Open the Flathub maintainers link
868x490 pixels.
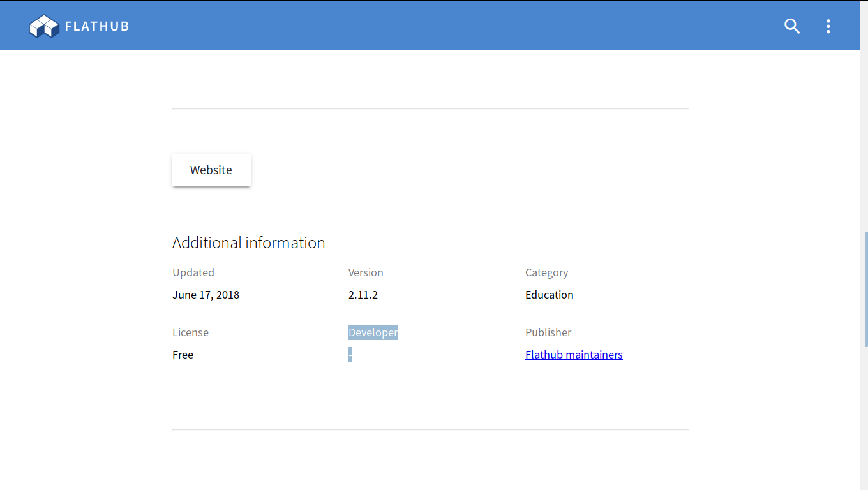pyautogui.click(x=573, y=355)
